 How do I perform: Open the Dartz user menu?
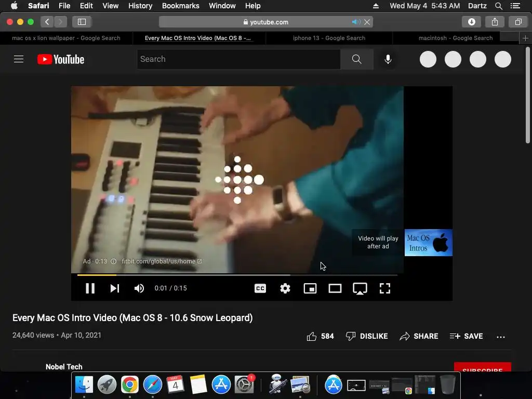pos(477,6)
